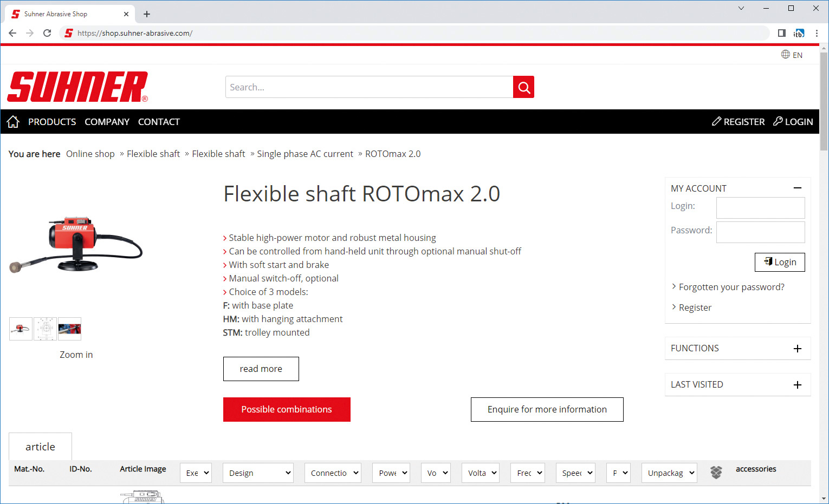Click the SUHNER logo
The width and height of the screenshot is (829, 504).
pyautogui.click(x=77, y=87)
